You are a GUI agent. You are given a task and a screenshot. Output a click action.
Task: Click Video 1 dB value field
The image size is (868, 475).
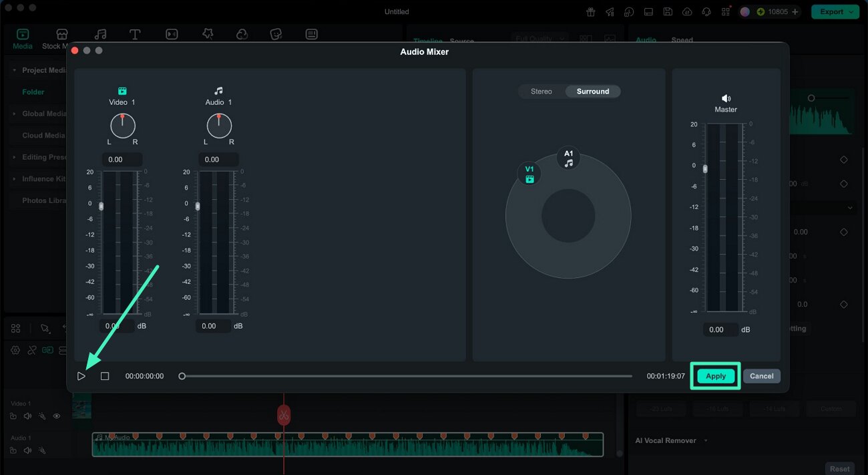click(118, 326)
